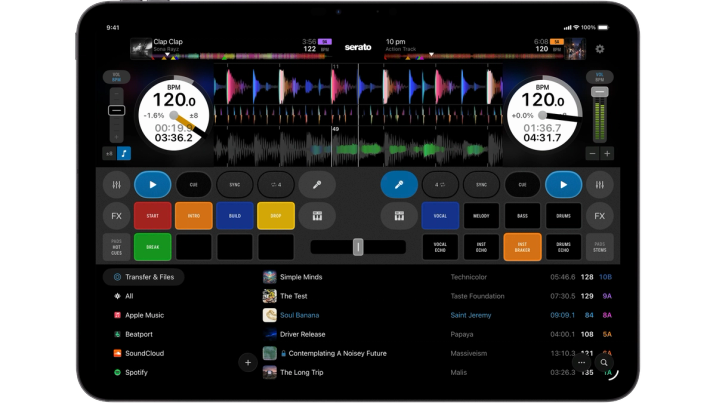This screenshot has width=716, height=403.
Task: Change the ±8 pitch range
Action: click(109, 153)
